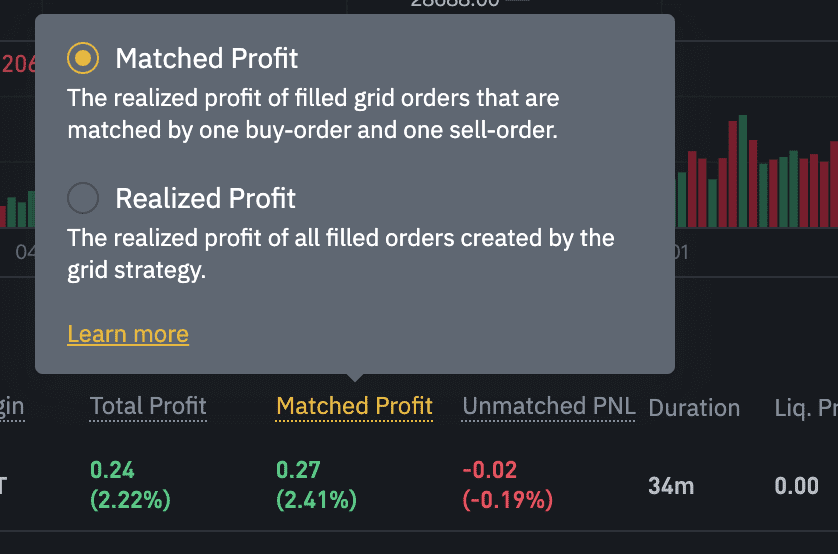The image size is (838, 554).
Task: Click the Liq. Price column header
Action: [806, 408]
